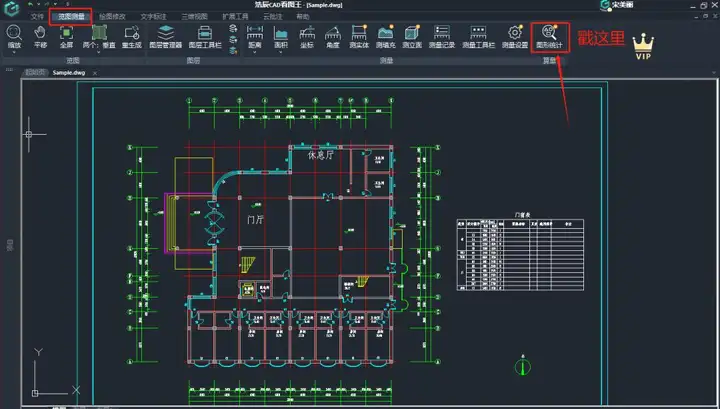The height and width of the screenshot is (409, 720).
Task: Open the undo history dropdown arrow
Action: 39,4
